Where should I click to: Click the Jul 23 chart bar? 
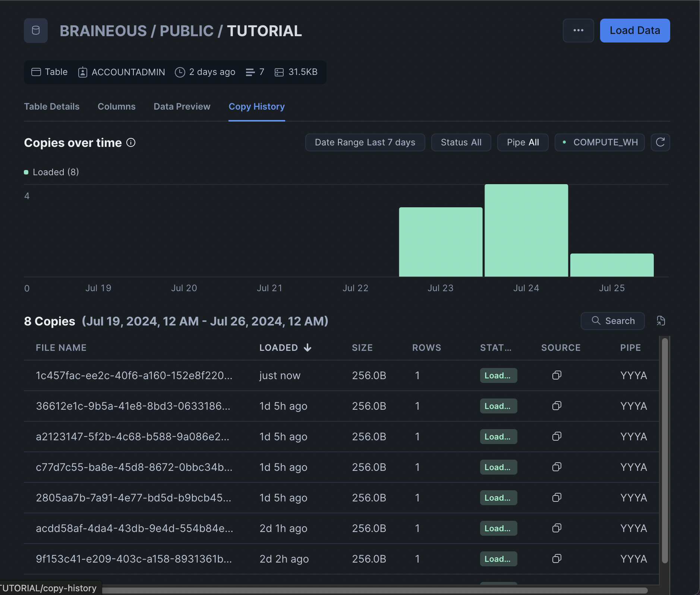coord(441,242)
